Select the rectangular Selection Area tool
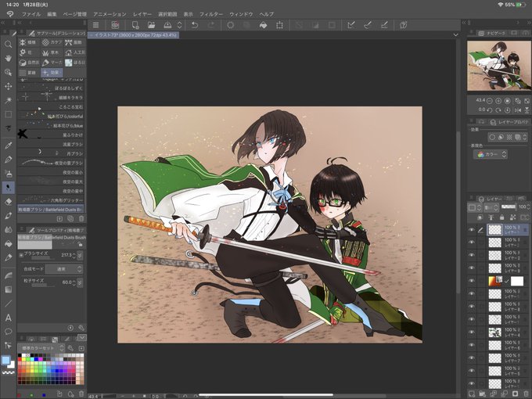Viewport: 532px width, 399px height. pos(8,114)
